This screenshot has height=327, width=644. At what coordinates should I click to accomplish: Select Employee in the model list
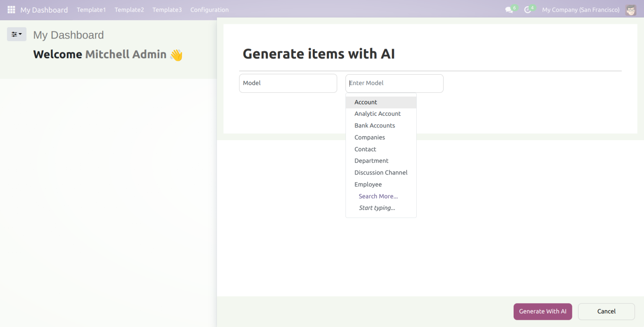(368, 184)
